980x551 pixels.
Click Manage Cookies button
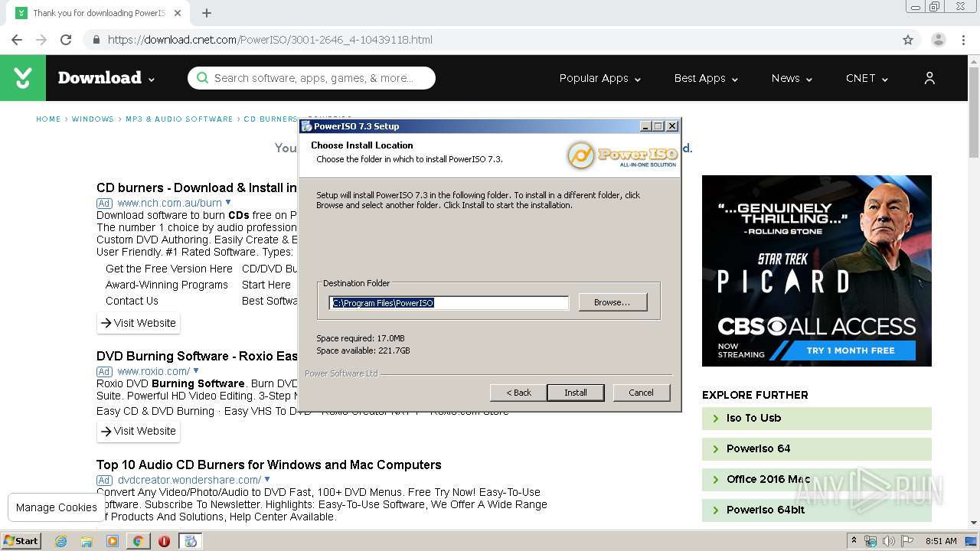(57, 507)
